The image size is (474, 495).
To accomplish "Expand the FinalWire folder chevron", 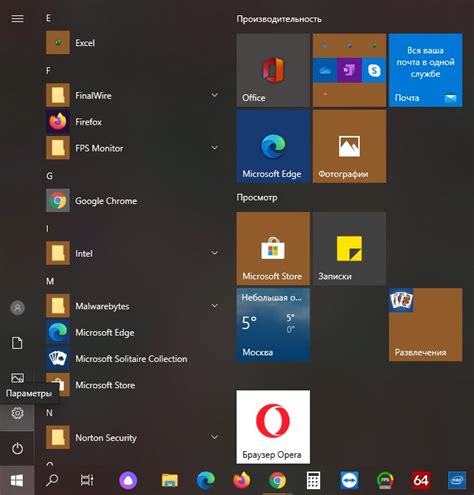I will click(215, 95).
